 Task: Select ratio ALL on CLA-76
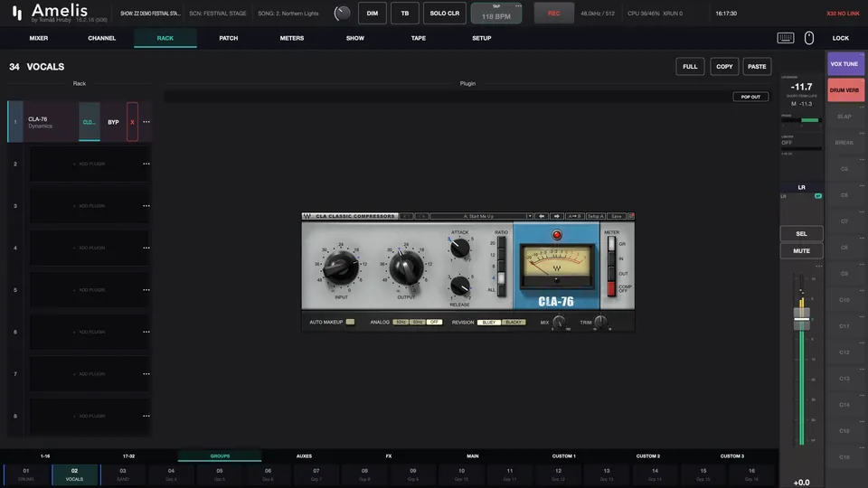coord(501,290)
